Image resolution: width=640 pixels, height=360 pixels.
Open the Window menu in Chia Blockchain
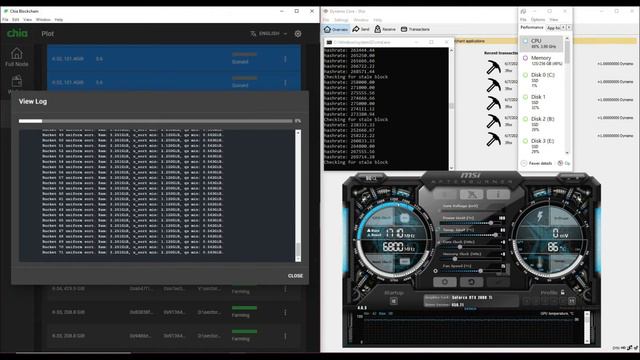pyautogui.click(x=43, y=20)
